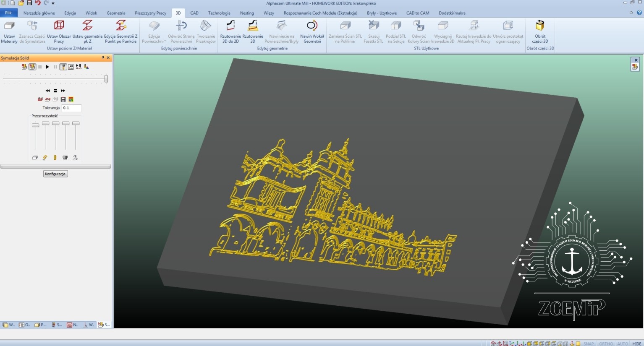Viewport: 644px width, 346px height.
Task: Click Tworzenie Przekrojów icon
Action: [x=206, y=25]
